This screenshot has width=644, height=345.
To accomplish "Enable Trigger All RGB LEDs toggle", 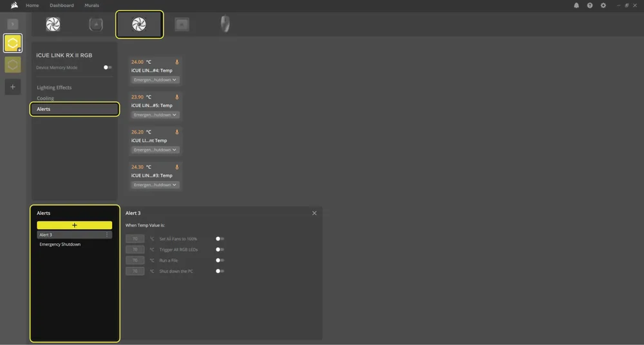I will (220, 249).
